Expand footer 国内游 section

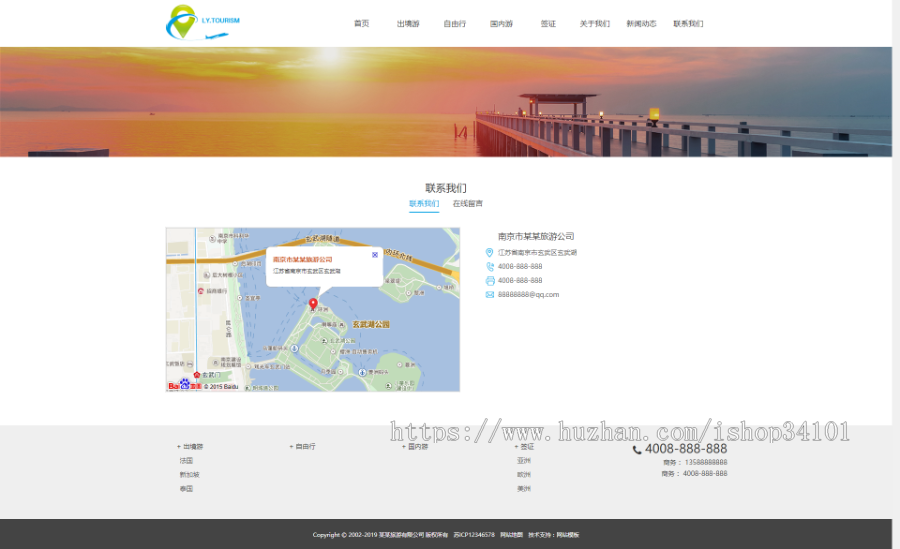[x=415, y=446]
